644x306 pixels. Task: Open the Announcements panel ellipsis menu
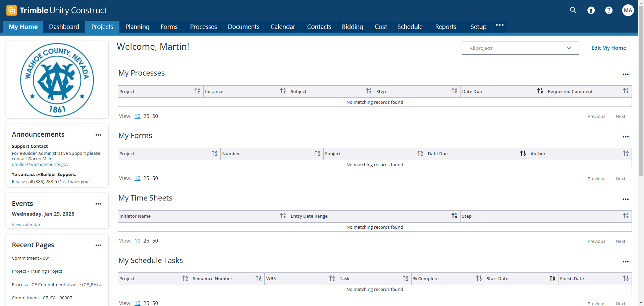click(98, 135)
